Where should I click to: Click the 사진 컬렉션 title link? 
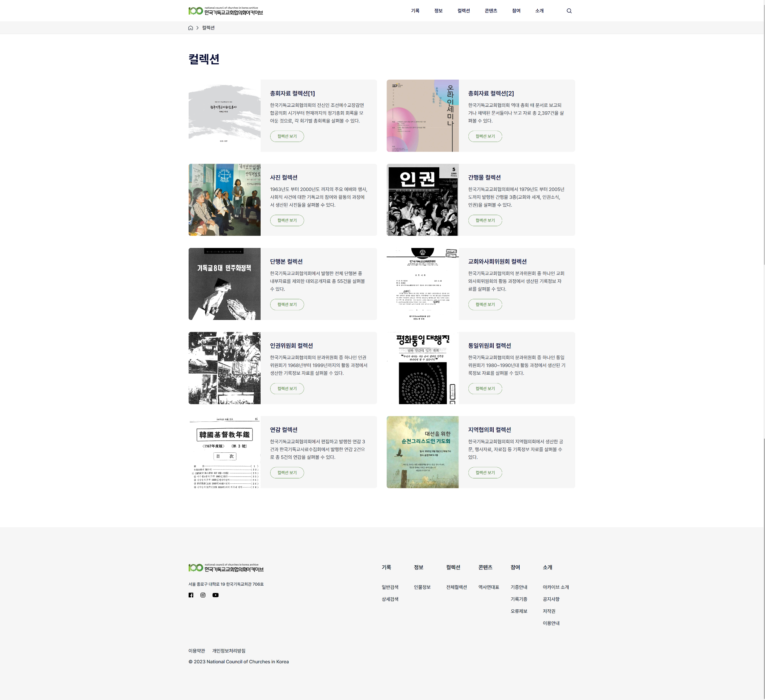[284, 178]
